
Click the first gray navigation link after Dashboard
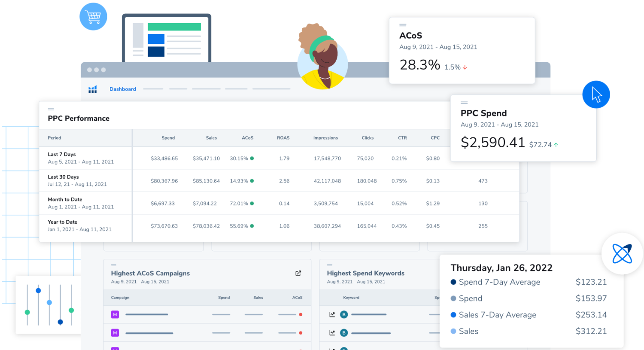coord(153,89)
